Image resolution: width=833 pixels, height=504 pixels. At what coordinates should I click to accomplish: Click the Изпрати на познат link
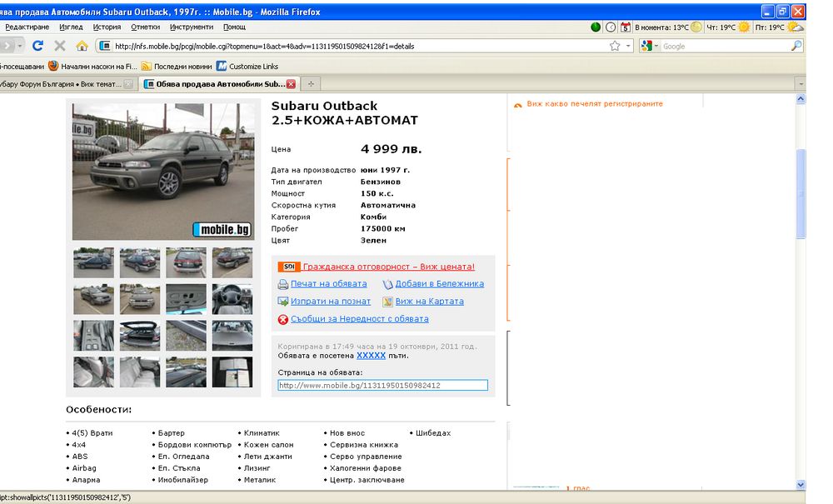tap(331, 301)
